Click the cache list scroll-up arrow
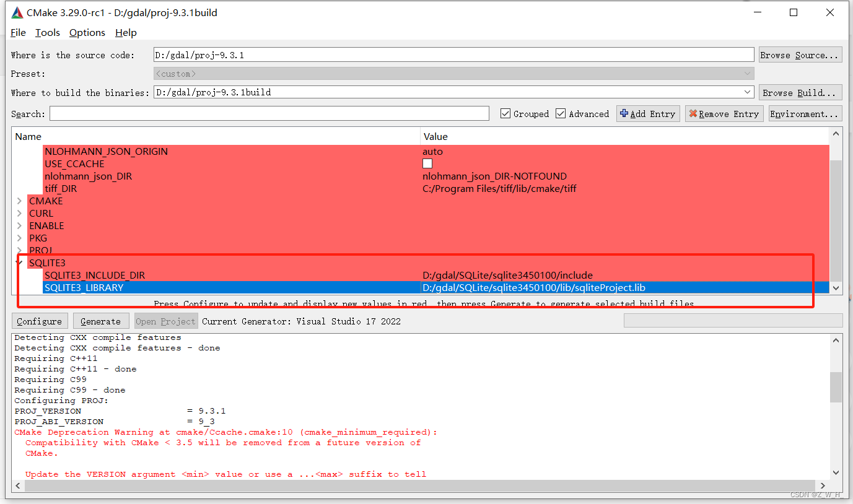 [836, 134]
